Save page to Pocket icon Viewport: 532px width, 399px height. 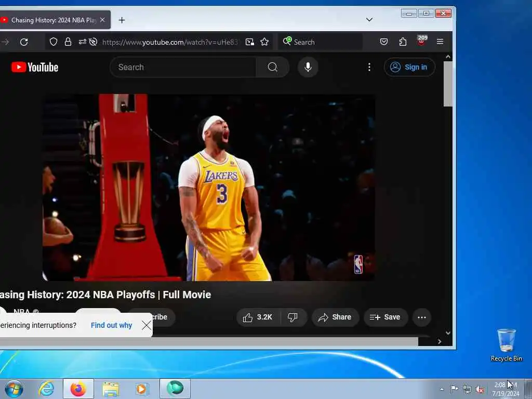tap(384, 42)
